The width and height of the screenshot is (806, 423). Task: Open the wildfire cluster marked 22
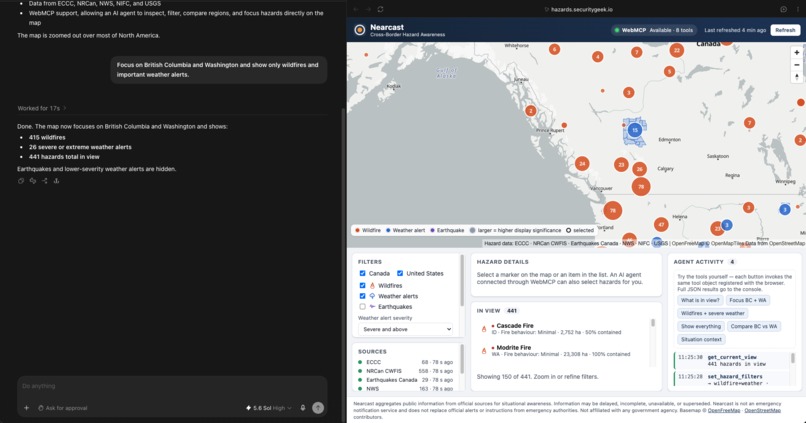tap(676, 50)
